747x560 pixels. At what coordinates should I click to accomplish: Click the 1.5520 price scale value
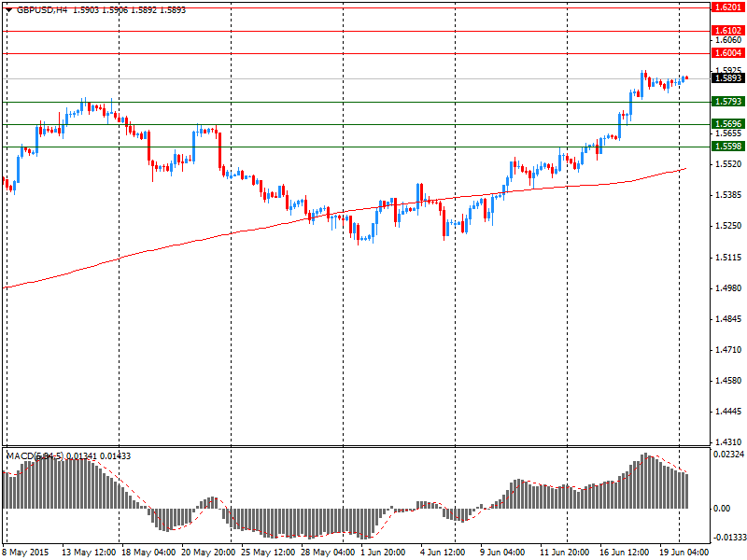728,164
